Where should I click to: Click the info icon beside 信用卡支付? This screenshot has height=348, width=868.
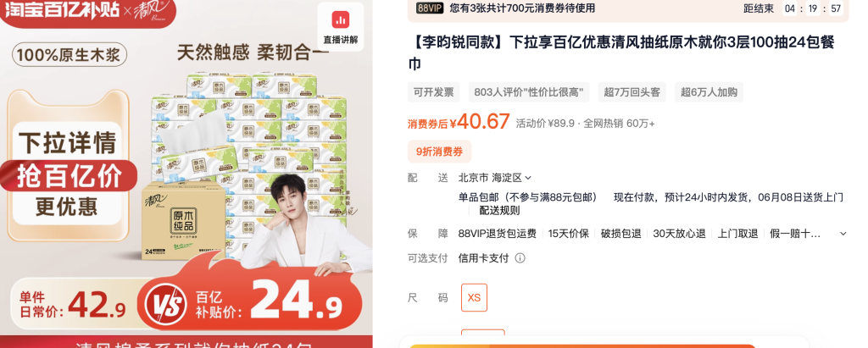point(520,257)
